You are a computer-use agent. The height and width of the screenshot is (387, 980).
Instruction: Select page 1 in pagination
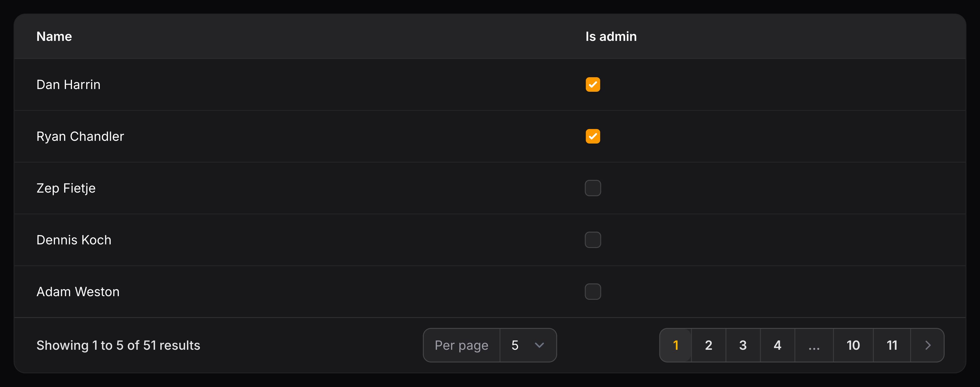click(675, 345)
